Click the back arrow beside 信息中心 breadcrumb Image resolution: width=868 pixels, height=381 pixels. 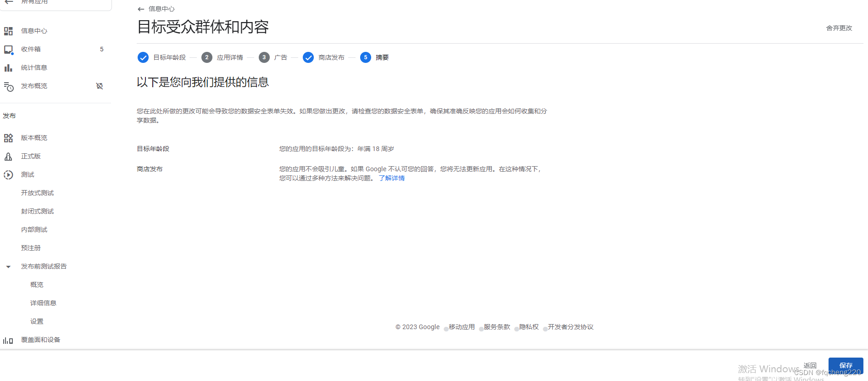(x=141, y=9)
